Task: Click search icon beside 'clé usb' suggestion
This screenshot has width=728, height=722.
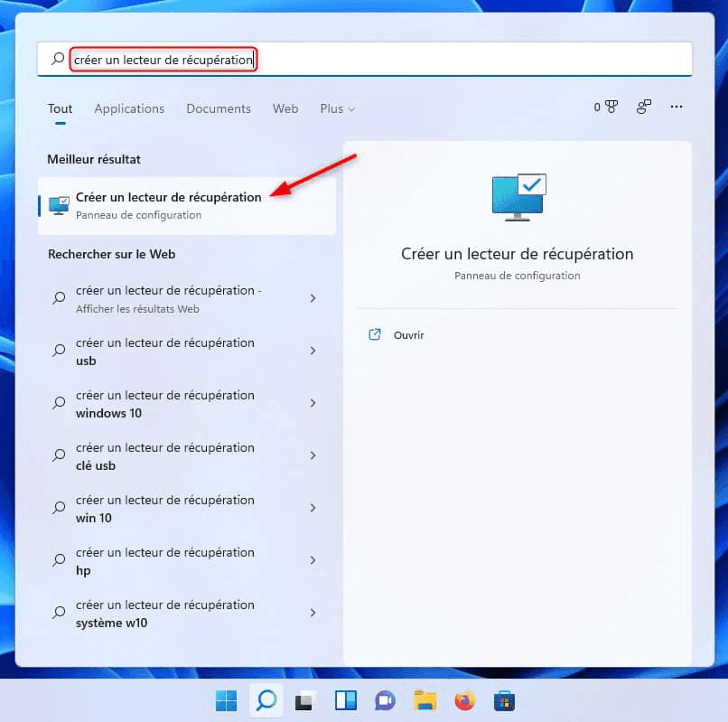Action: click(59, 455)
